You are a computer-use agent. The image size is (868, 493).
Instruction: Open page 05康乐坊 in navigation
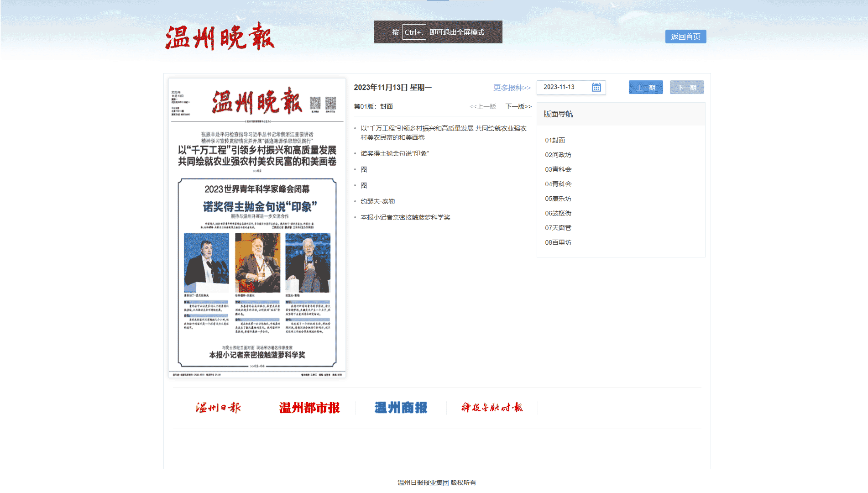(x=558, y=199)
